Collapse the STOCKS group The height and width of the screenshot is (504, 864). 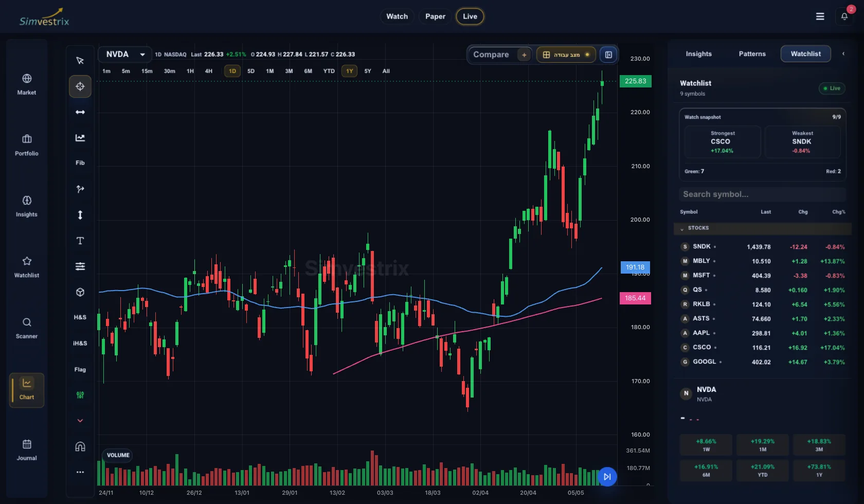coord(762,228)
